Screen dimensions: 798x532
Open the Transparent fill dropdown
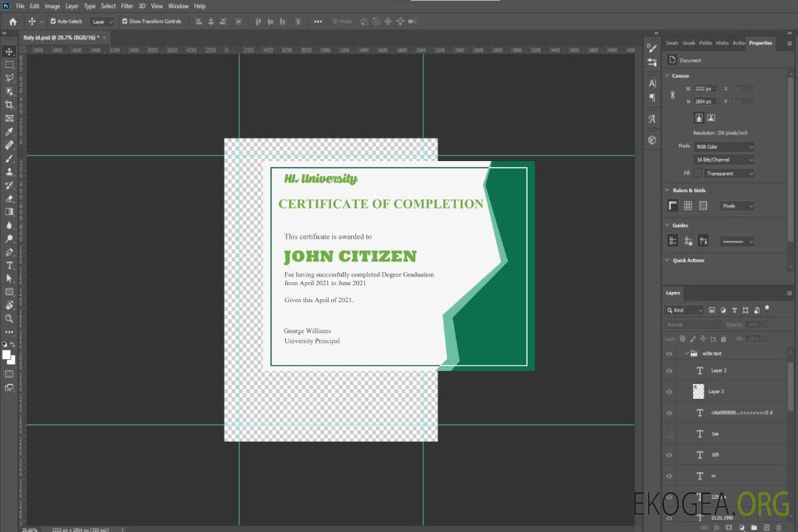[729, 174]
